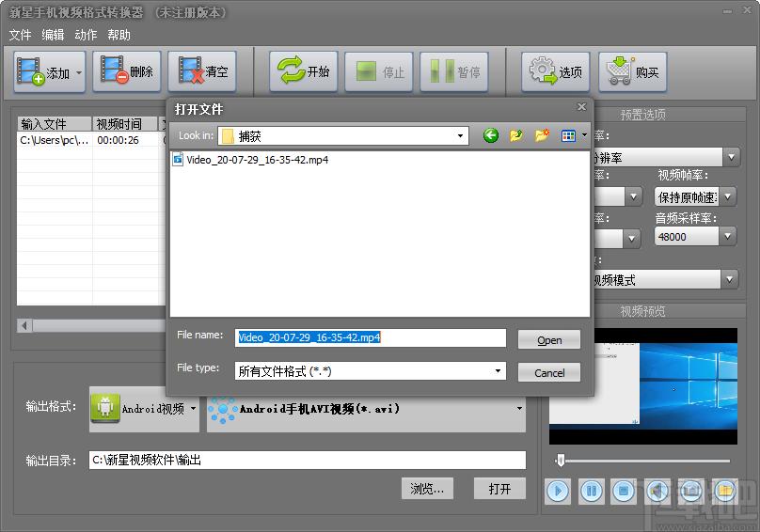The height and width of the screenshot is (532, 760).
Task: Click the 打开 output folder button
Action: tap(499, 489)
